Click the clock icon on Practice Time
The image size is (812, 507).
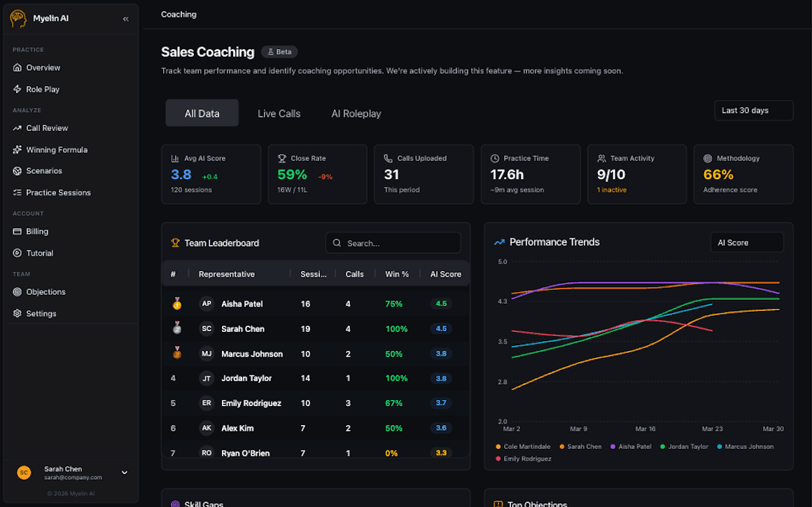tap(495, 158)
